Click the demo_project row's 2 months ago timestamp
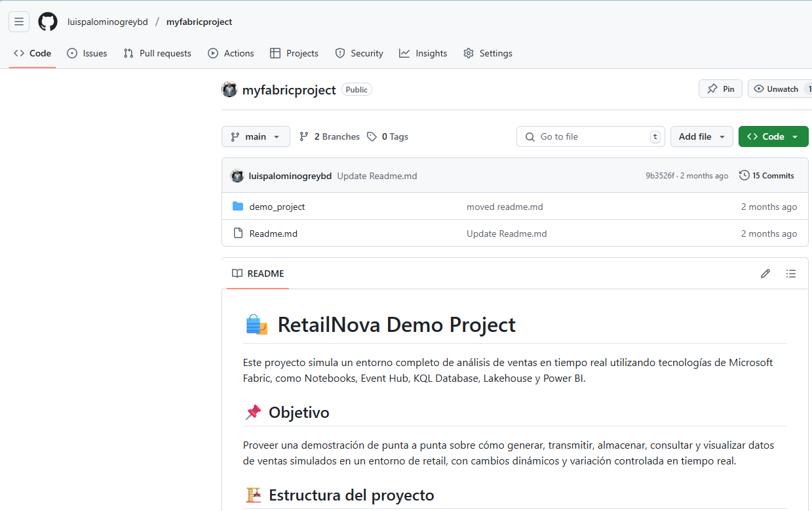This screenshot has width=812, height=511. (x=769, y=207)
